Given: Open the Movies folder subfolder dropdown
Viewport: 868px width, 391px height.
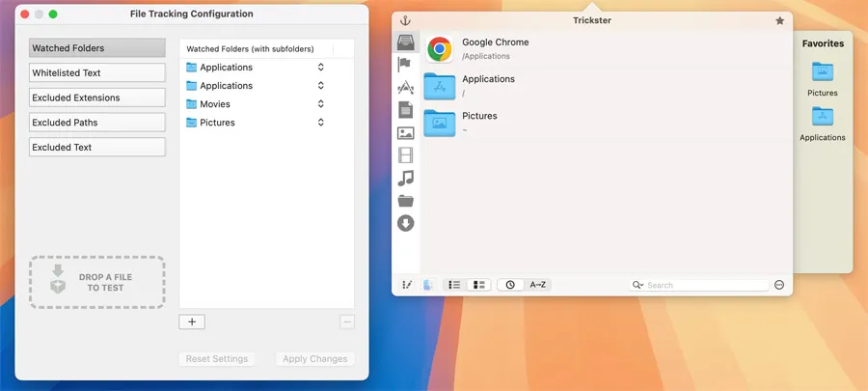Looking at the screenshot, I should [x=320, y=104].
